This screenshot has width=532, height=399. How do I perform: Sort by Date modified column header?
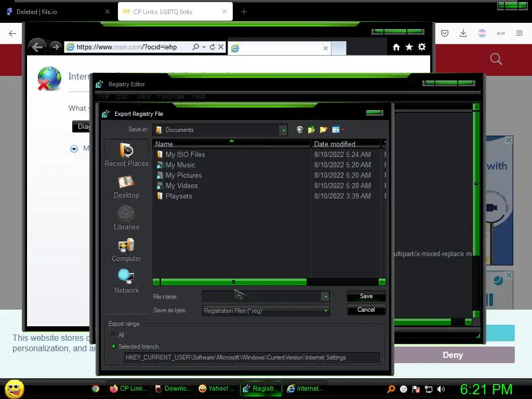345,144
